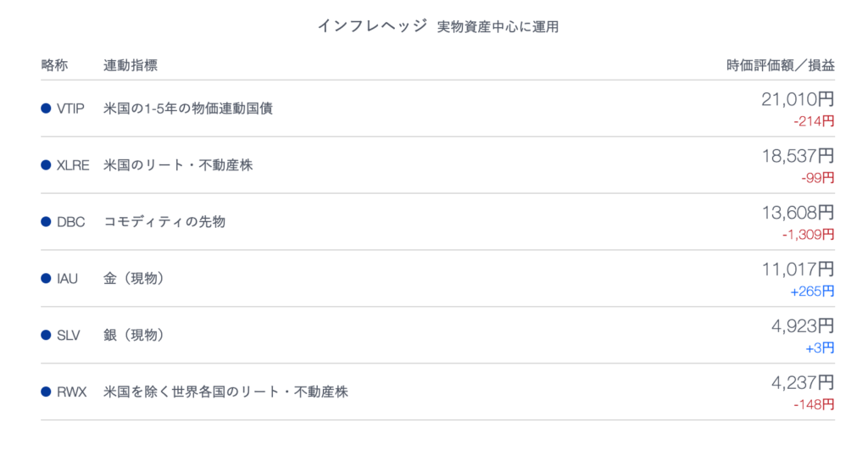Click the 21,010円 valuation amount
The image size is (868, 450).
(x=798, y=100)
